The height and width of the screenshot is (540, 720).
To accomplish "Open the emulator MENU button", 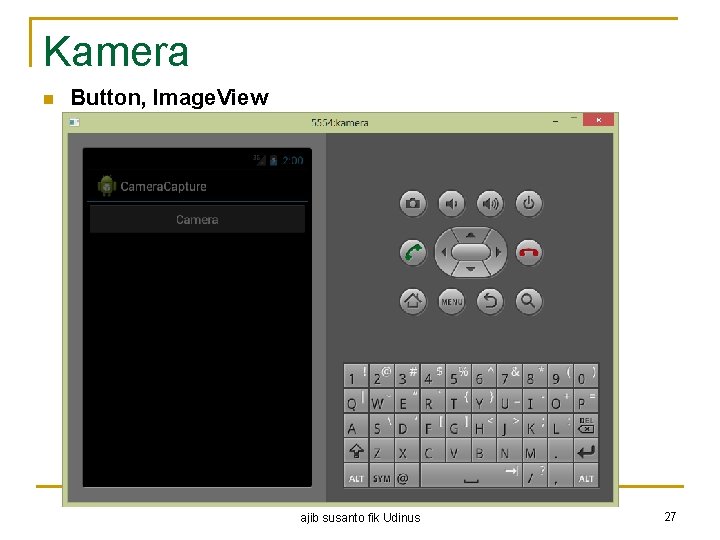I will pos(451,302).
